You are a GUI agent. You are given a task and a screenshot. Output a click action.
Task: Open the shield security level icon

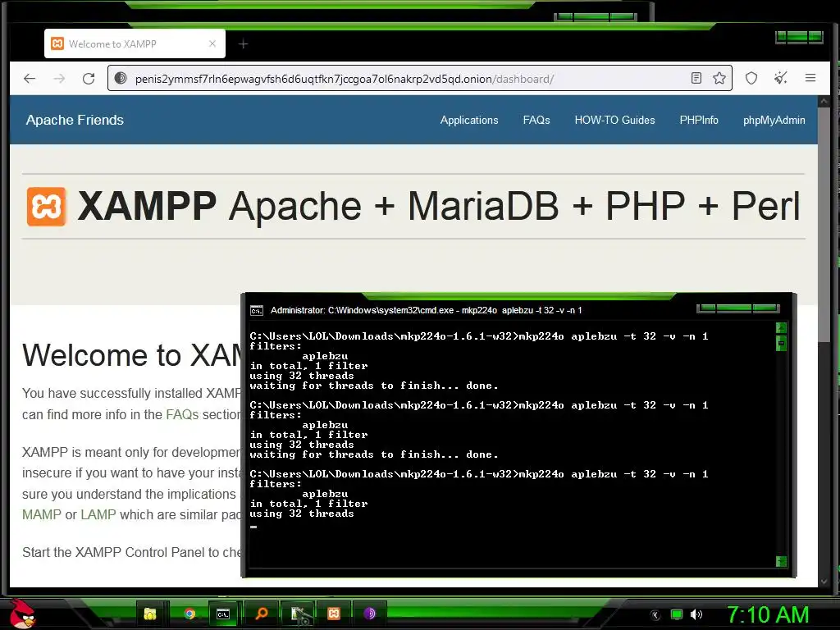pyautogui.click(x=751, y=78)
